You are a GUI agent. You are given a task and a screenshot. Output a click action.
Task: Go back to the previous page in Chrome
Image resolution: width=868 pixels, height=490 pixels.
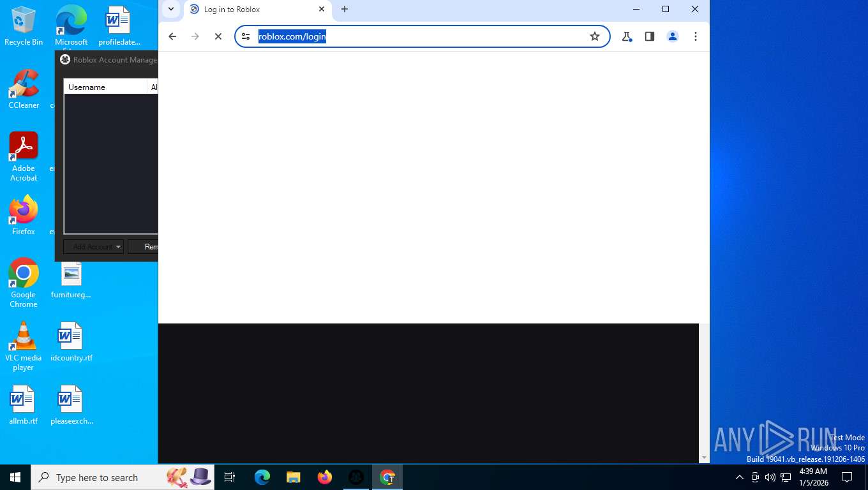click(172, 36)
